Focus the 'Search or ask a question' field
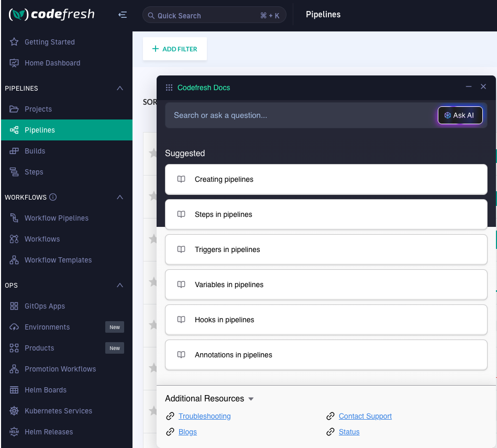 pyautogui.click(x=299, y=115)
